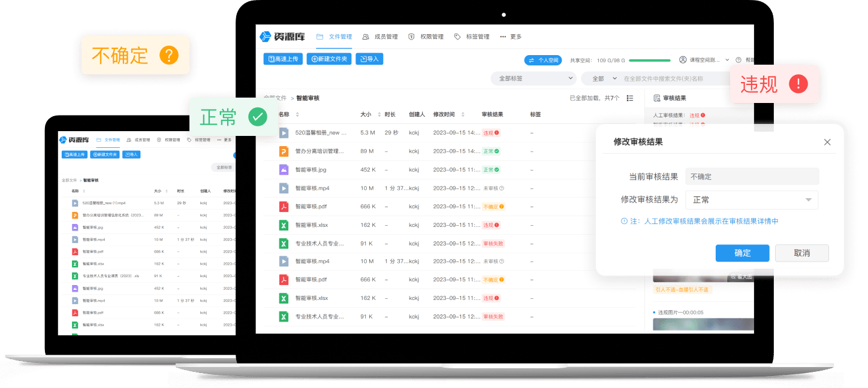Click 新建文件夹 to create a folder

point(329,59)
